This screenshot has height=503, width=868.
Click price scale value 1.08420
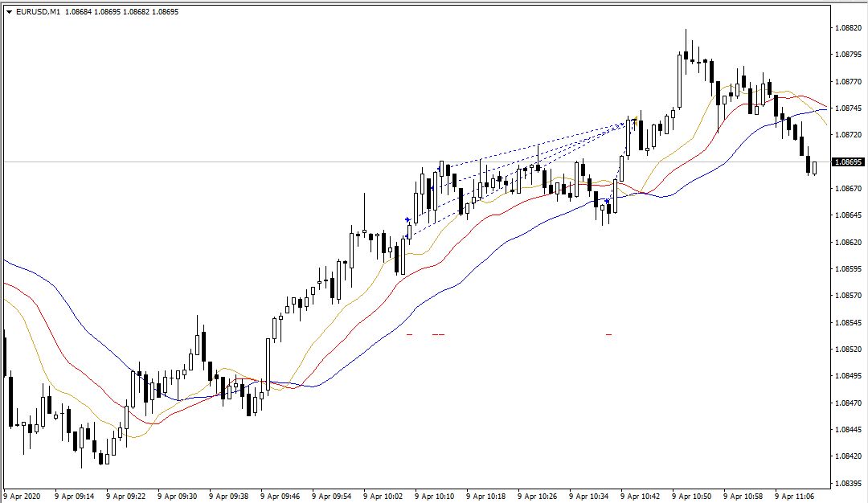pos(848,456)
